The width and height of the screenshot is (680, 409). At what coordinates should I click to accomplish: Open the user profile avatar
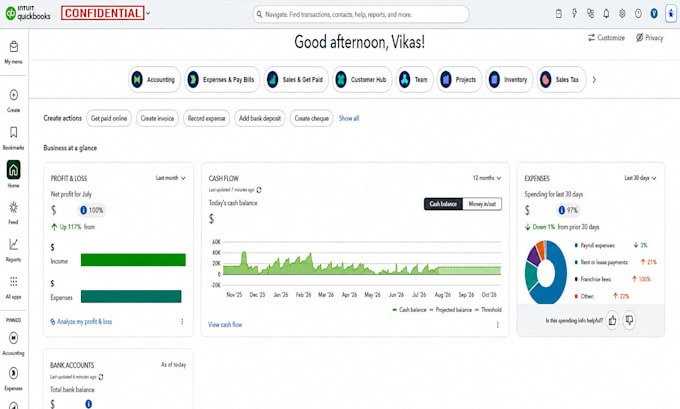click(654, 14)
